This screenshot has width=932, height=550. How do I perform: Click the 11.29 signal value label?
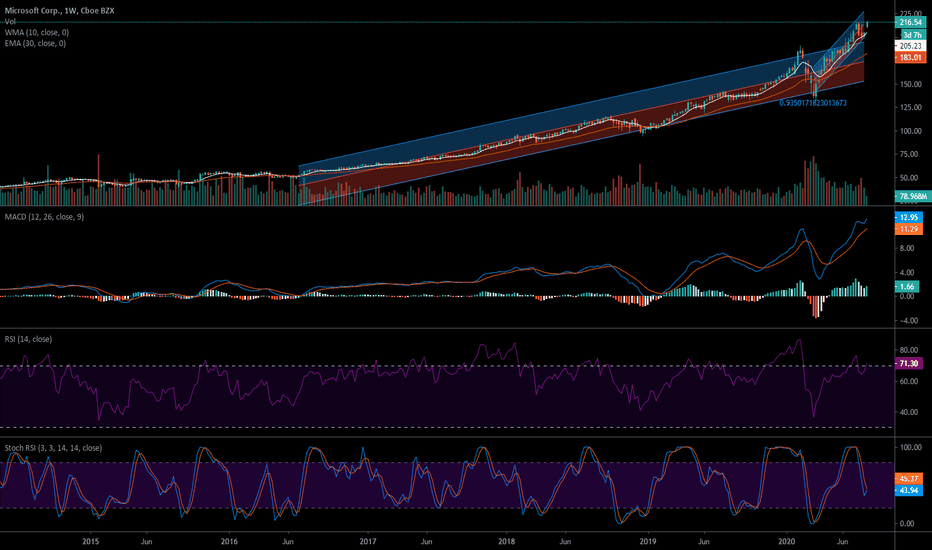click(909, 229)
